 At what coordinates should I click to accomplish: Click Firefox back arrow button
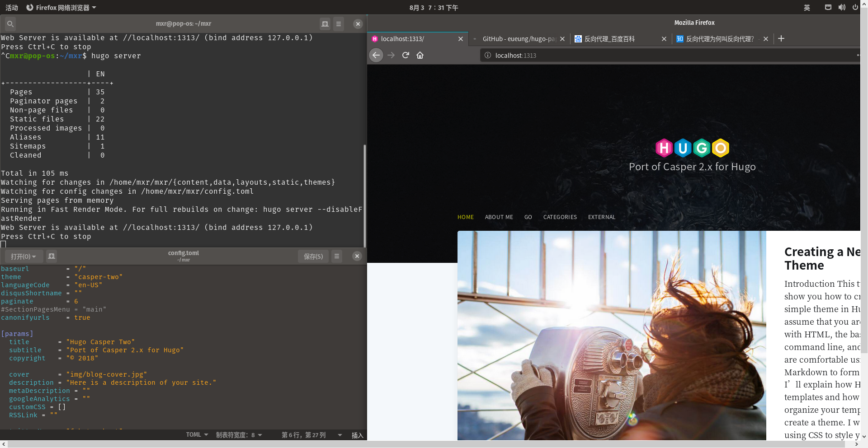tap(376, 55)
